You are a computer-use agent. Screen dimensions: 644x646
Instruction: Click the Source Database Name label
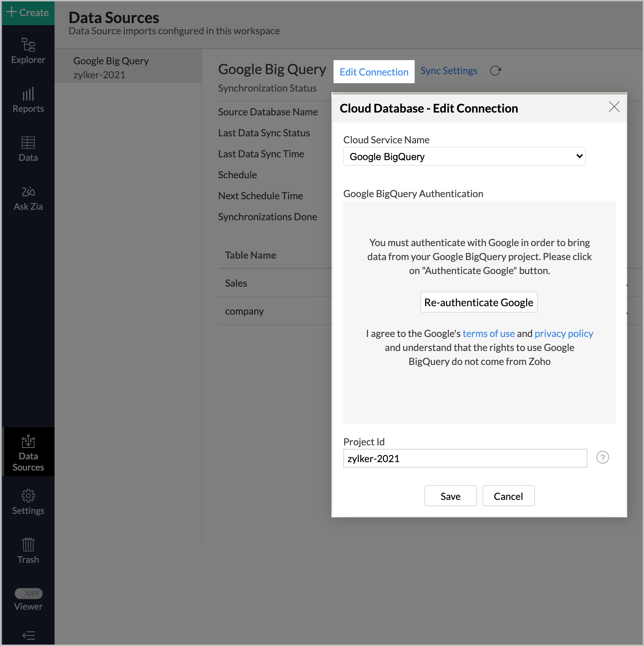coord(268,112)
